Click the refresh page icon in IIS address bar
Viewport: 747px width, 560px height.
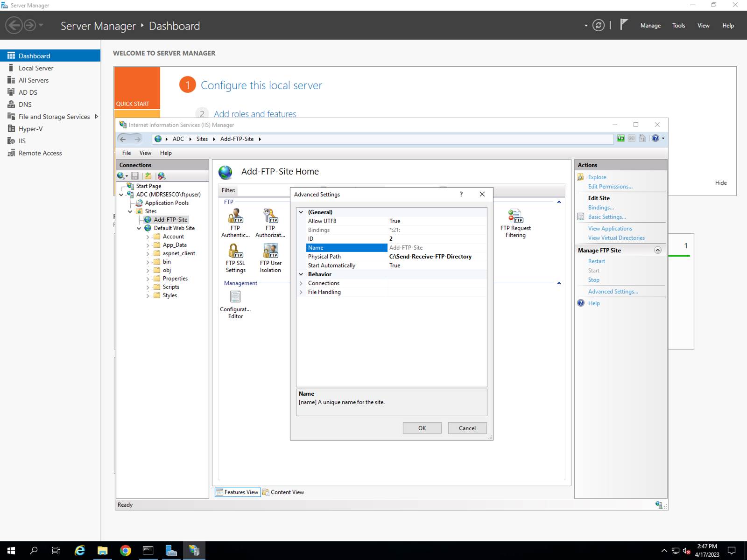(x=620, y=138)
